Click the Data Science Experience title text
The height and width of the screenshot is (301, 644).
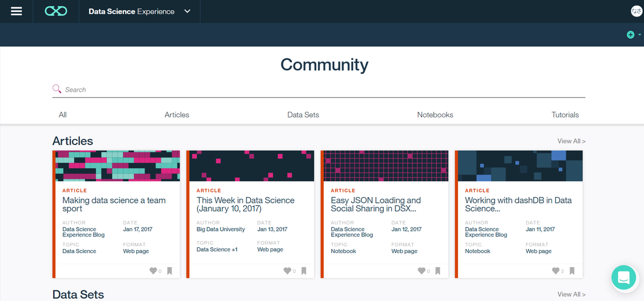click(x=132, y=11)
